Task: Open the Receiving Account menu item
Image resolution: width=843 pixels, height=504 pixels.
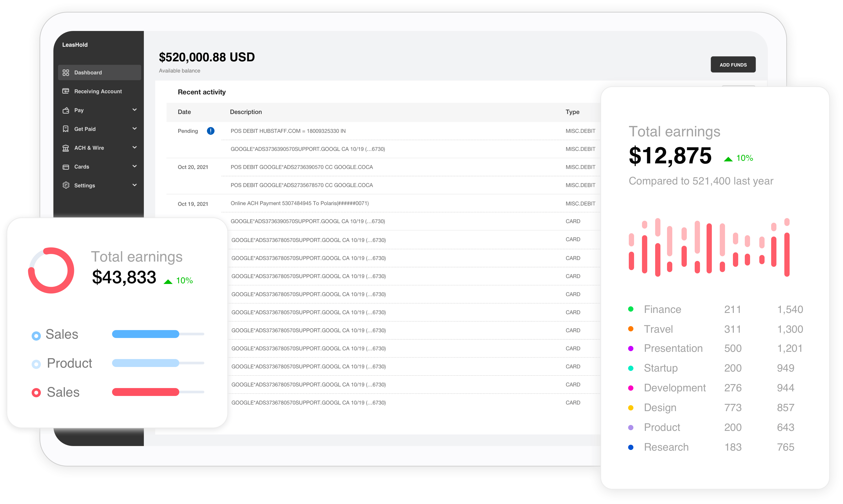Action: pos(98,91)
